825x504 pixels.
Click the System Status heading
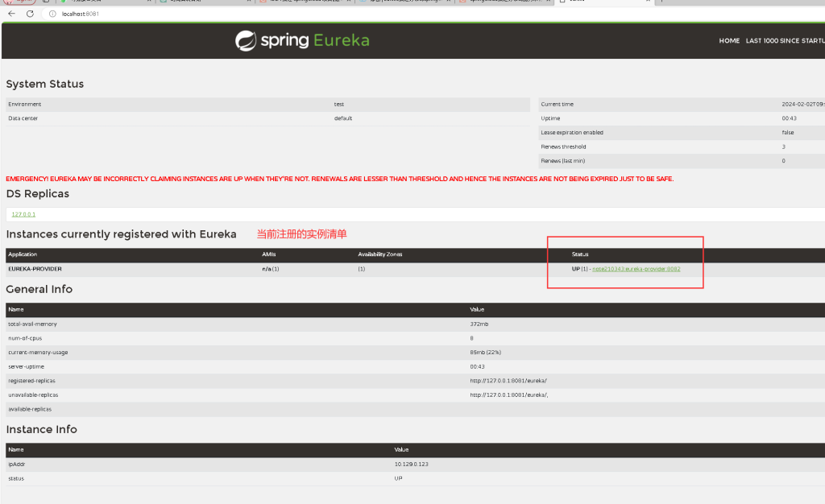45,84
